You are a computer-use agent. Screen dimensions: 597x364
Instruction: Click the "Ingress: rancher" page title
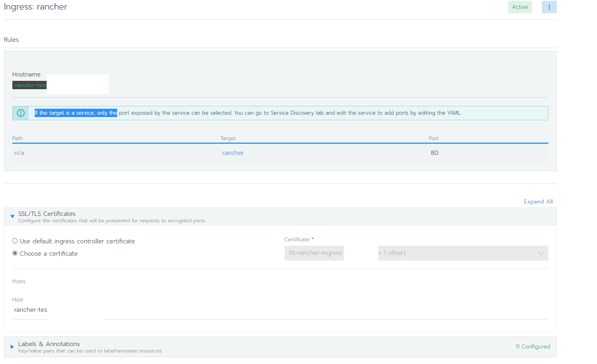(x=35, y=6)
